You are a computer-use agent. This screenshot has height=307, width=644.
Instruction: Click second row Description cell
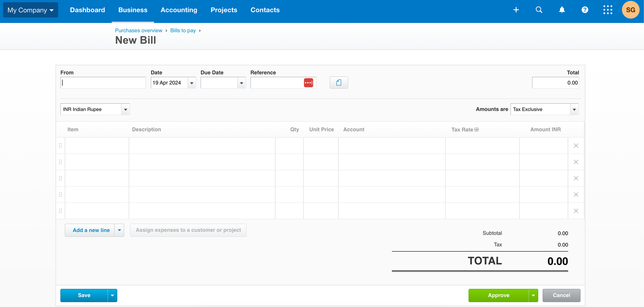coord(202,162)
